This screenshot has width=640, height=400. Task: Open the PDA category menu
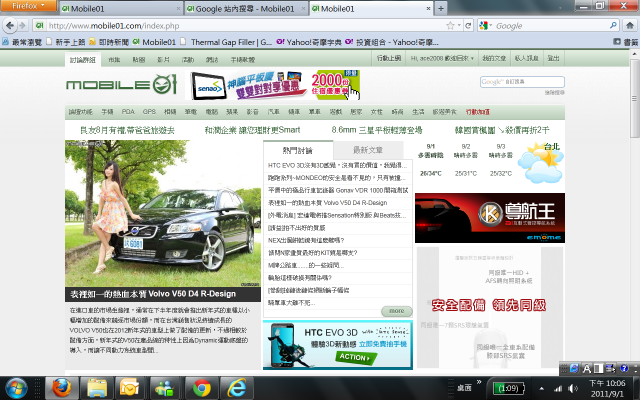pos(128,111)
